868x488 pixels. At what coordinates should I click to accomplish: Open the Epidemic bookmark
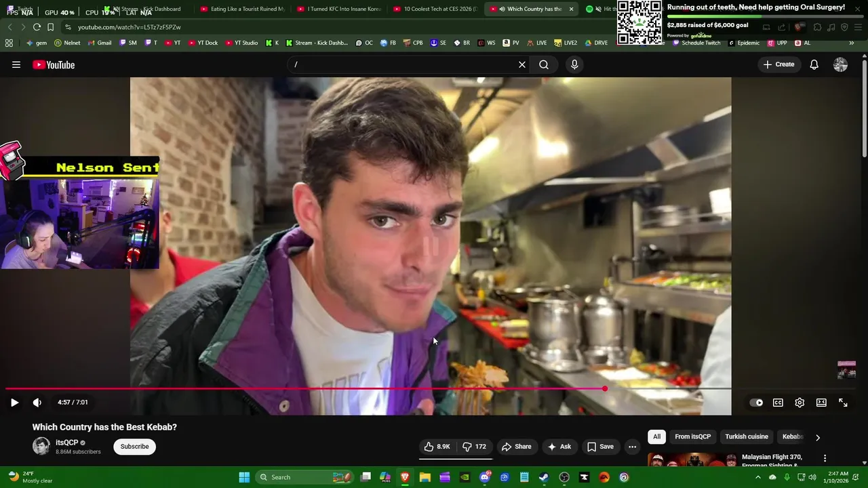744,43
